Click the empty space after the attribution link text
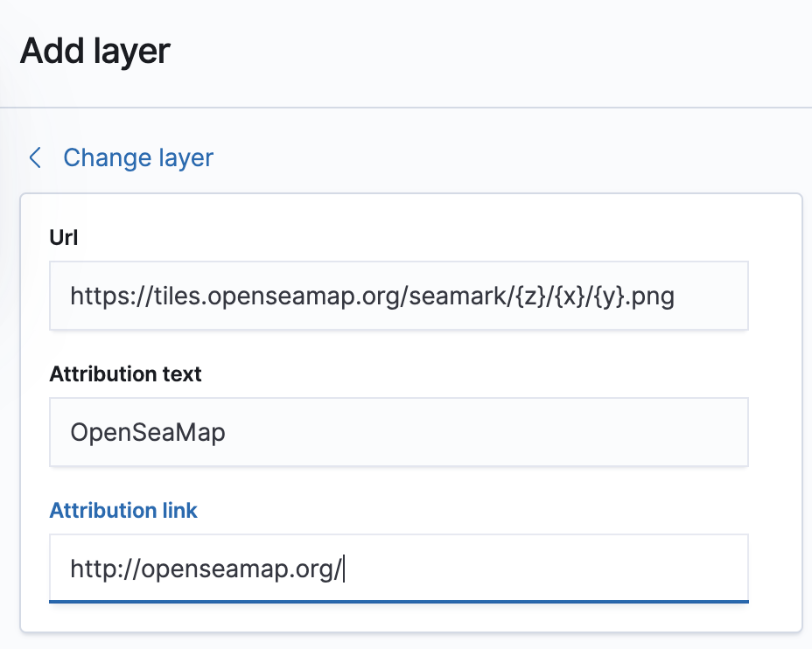Screen dimensions: 812x649 coord(542,569)
